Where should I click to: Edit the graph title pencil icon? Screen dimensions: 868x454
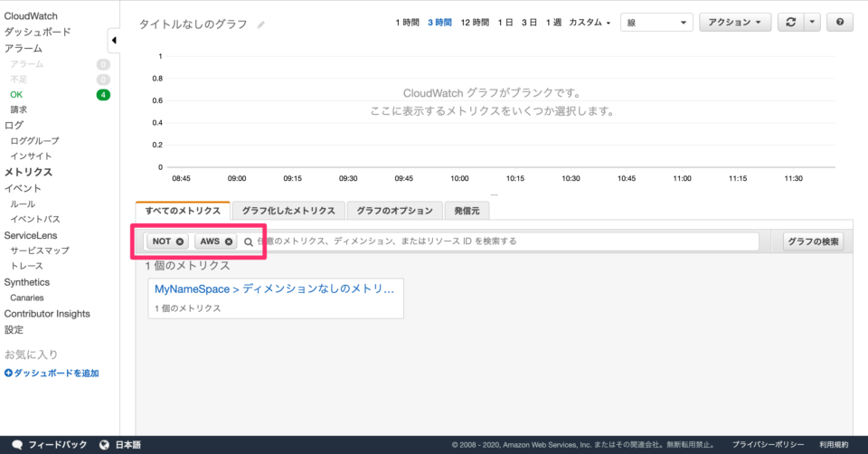click(x=260, y=24)
